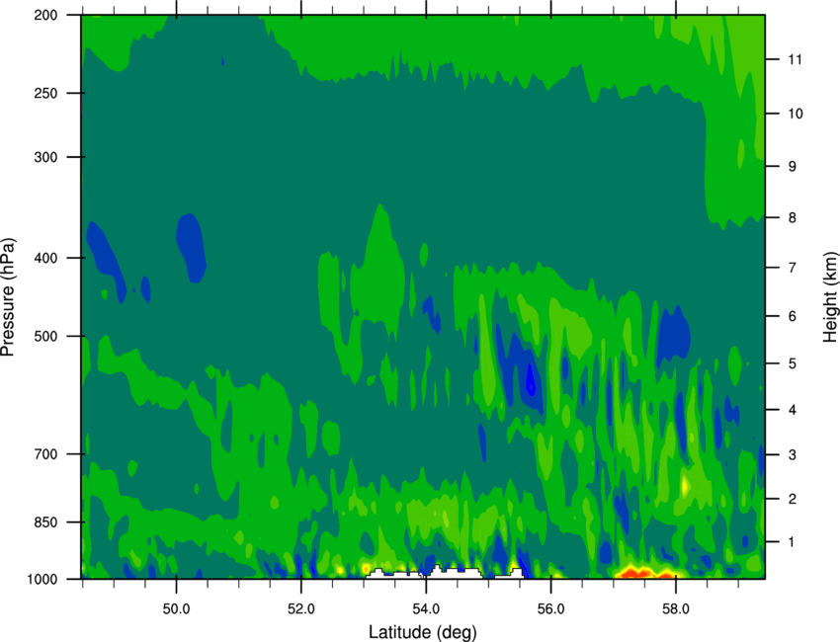The height and width of the screenshot is (642, 840).
Task: Select the 700 pressure tick label
Action: tap(45, 454)
